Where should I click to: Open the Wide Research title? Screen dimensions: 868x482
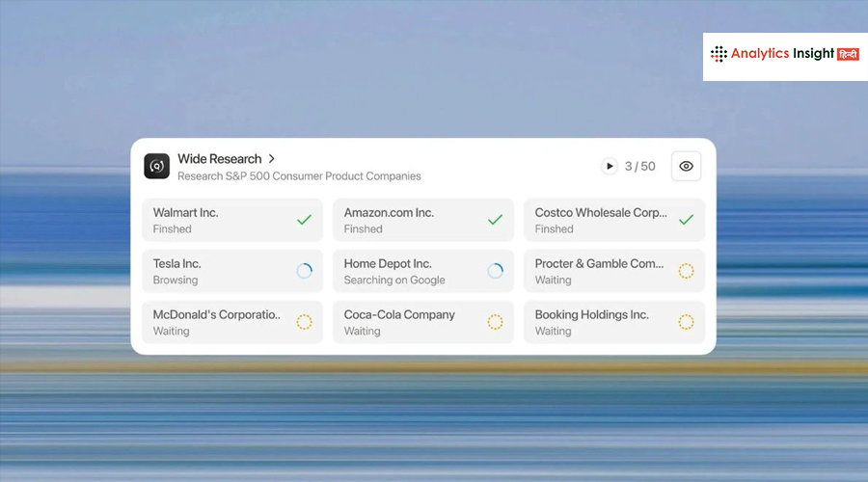pyautogui.click(x=219, y=159)
